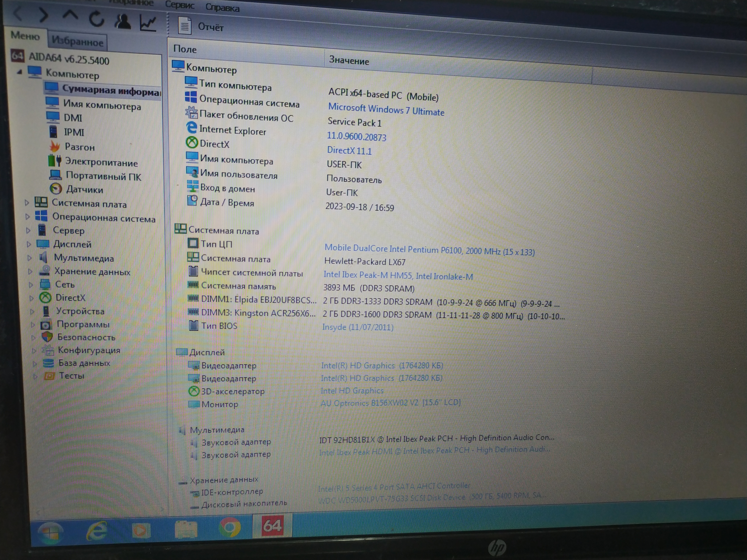The image size is (747, 560).
Task: Expand Хранение данных tree node
Action: pos(30,271)
